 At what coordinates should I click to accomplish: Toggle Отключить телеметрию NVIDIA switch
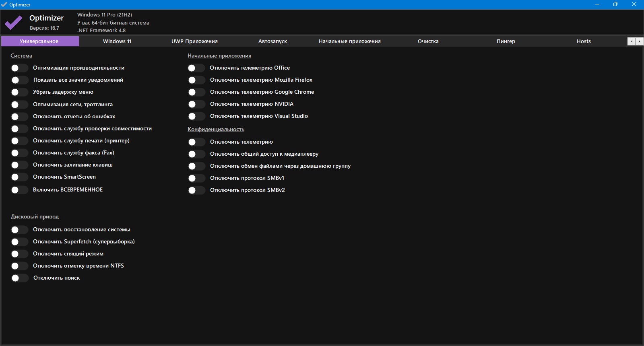click(x=196, y=104)
